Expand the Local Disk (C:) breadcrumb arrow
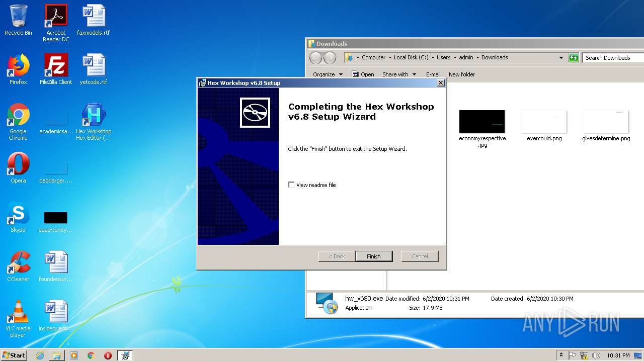 (433, 58)
